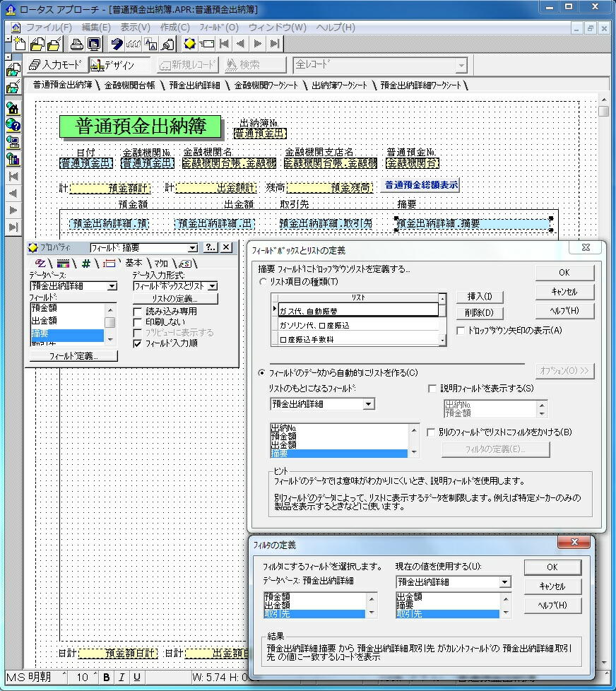This screenshot has height=691, width=616.
Task: Enable the 読み込み専用 checkbox
Action: coord(138,312)
